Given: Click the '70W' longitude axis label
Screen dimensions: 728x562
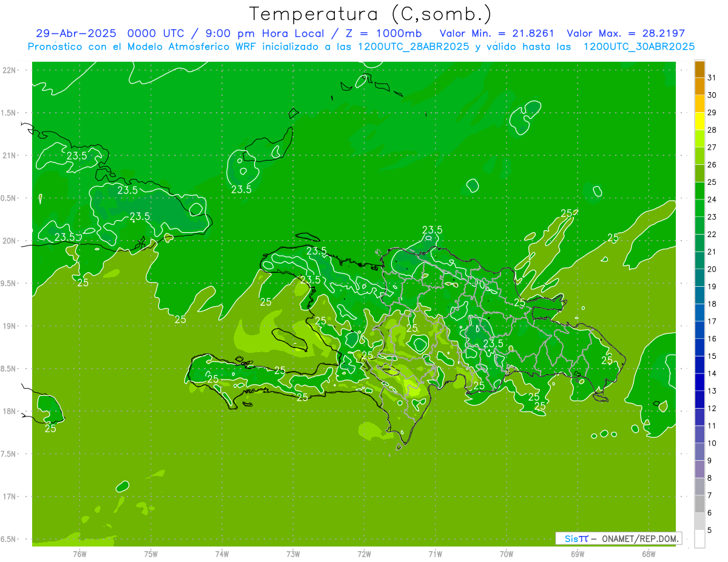Looking at the screenshot, I should tap(506, 554).
